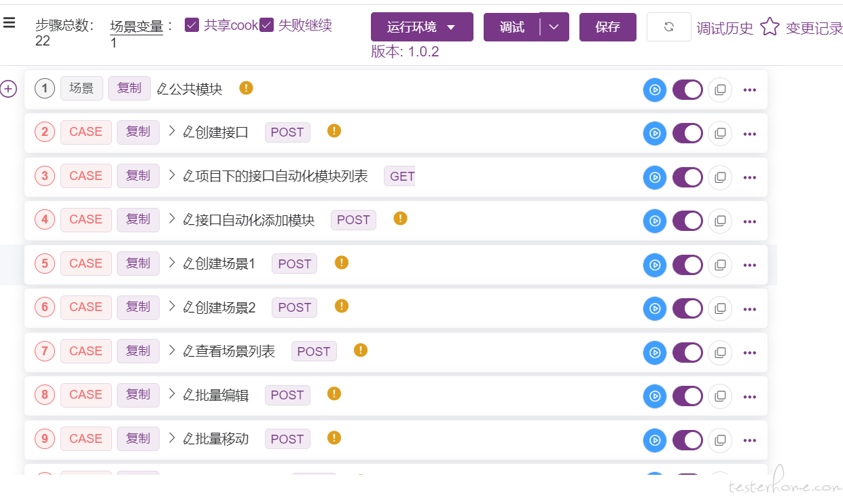This screenshot has height=504, width=843.
Task: Click the POST tag beside 批量编辑
Action: (287, 395)
